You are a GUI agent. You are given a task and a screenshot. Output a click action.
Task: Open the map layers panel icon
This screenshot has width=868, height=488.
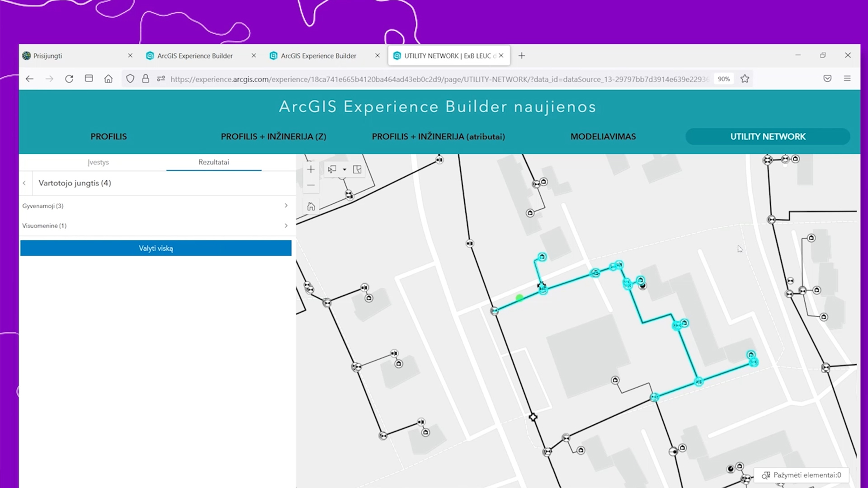pyautogui.click(x=357, y=169)
